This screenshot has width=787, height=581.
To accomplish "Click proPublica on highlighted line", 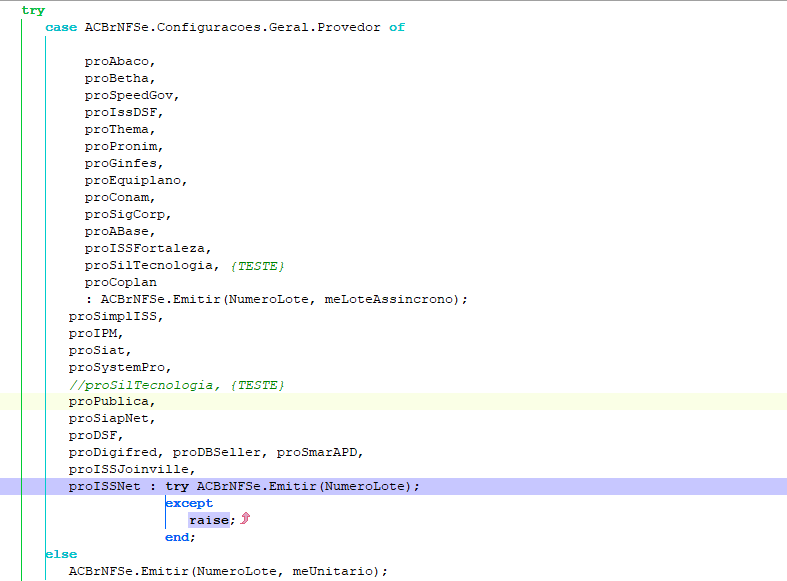I will click(109, 402).
